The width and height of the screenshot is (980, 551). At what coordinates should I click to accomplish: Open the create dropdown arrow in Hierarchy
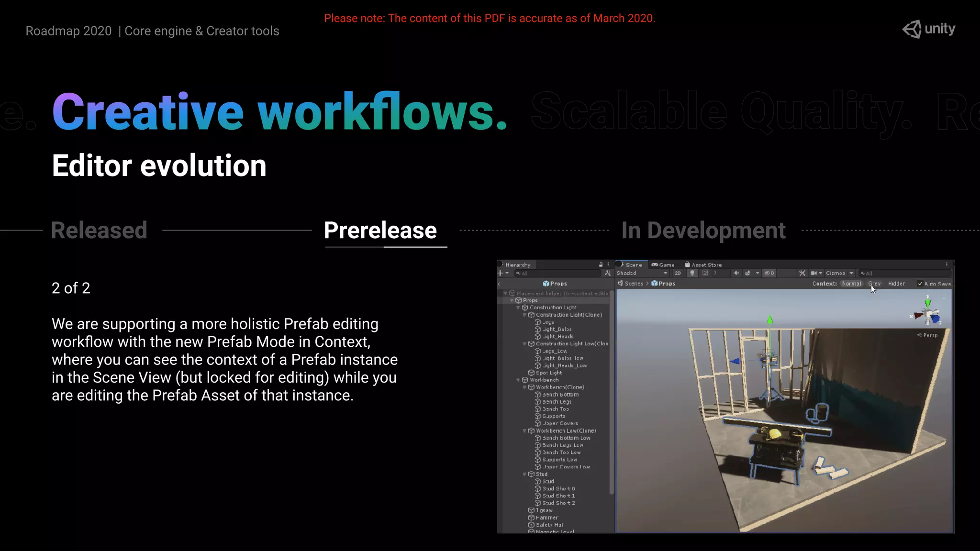[507, 273]
